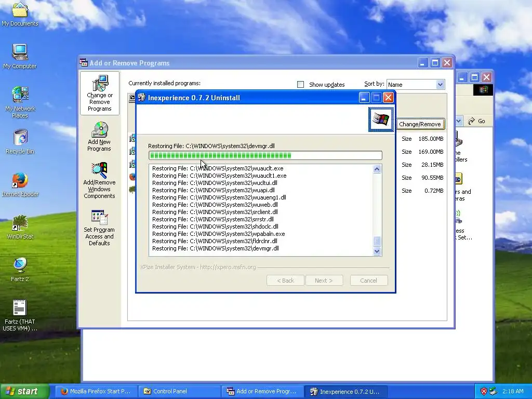Select the log line for shdoclc.dll
Screen dimensions: 532x399
coord(215,227)
